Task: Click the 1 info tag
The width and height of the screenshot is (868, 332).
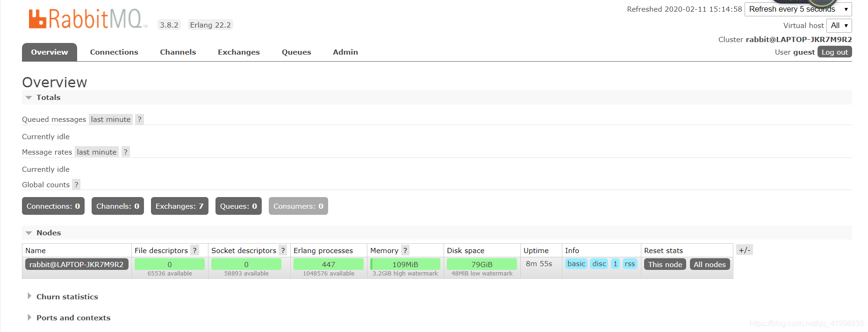Action: [615, 263]
